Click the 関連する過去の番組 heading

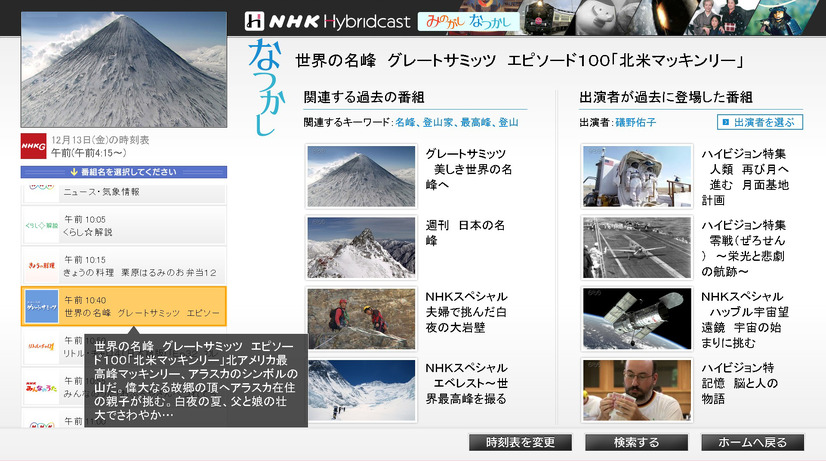(x=364, y=97)
